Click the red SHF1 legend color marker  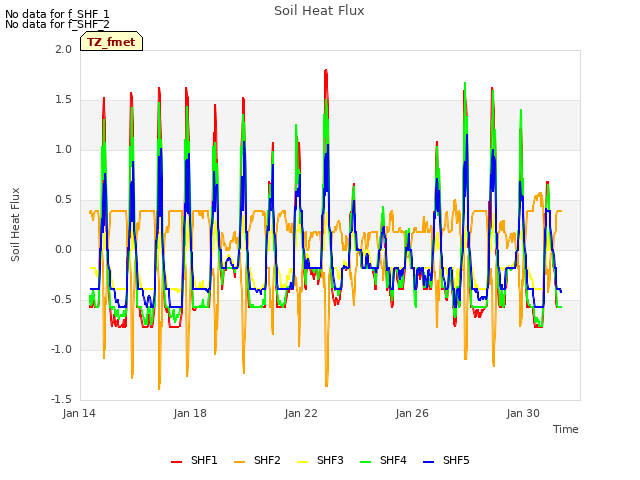point(176,462)
